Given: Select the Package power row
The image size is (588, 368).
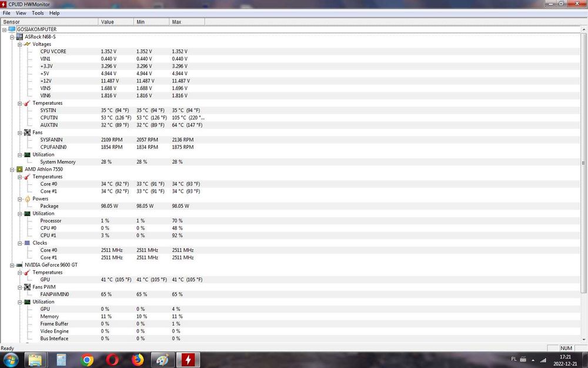Looking at the screenshot, I should (290, 206).
